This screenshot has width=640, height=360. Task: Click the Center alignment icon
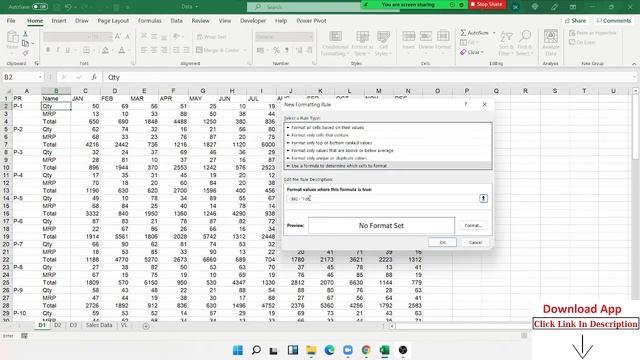[x=154, y=50]
